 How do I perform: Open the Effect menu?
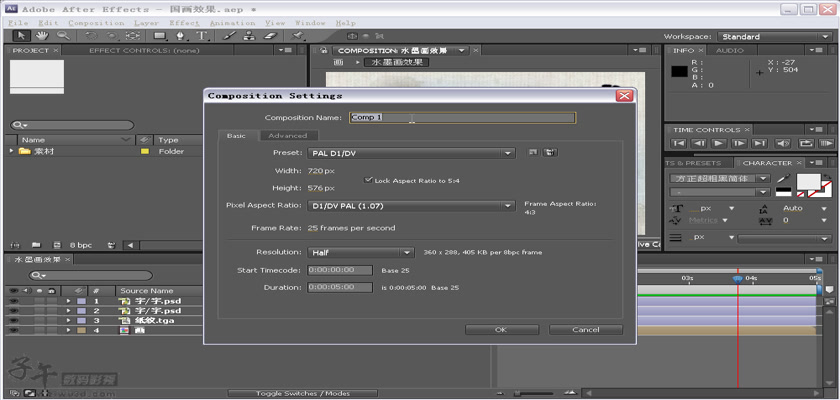click(x=184, y=23)
